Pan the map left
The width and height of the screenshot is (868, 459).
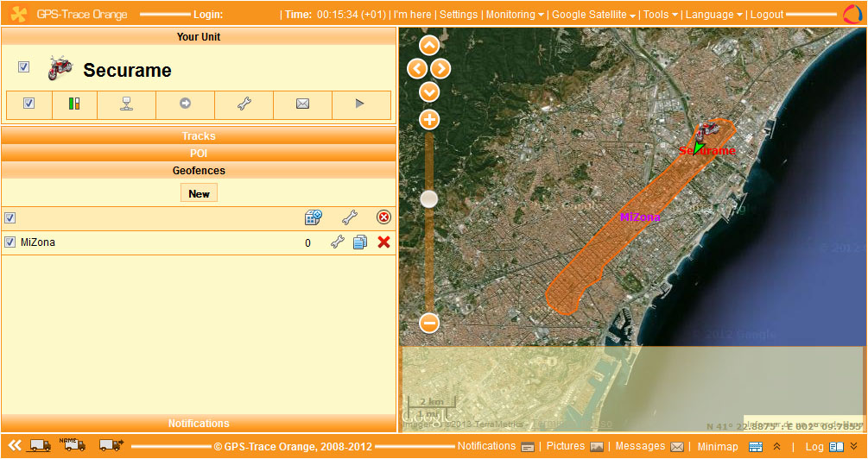click(417, 68)
